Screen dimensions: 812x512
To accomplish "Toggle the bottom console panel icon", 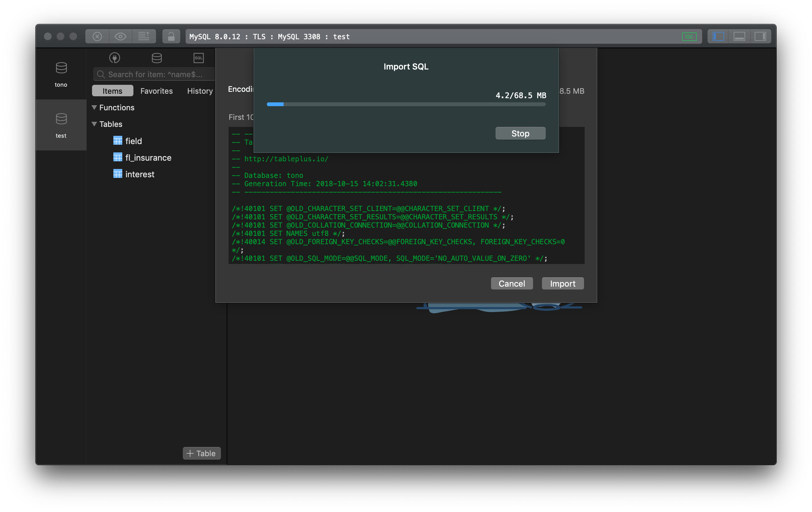I will click(739, 36).
